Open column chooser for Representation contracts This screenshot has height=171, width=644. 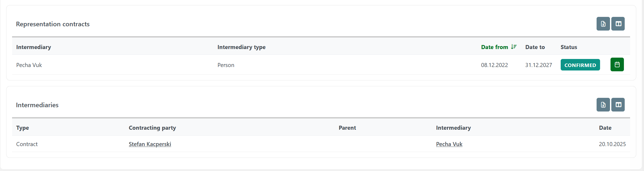point(618,24)
